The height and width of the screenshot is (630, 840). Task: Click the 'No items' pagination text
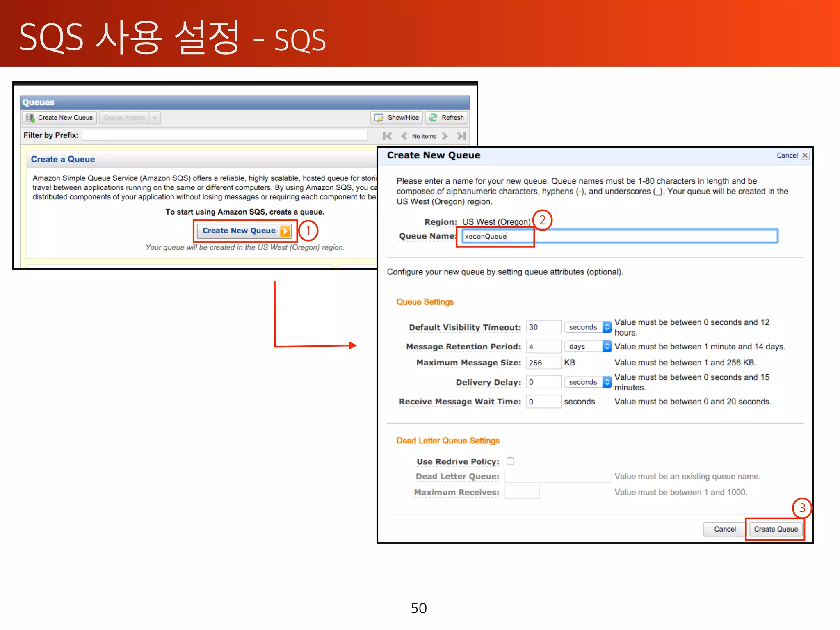point(424,137)
